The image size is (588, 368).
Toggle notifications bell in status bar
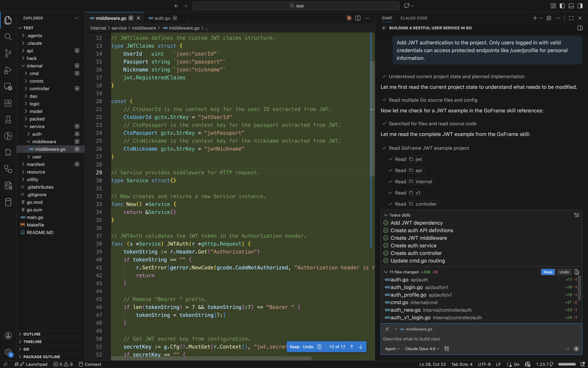coord(582,364)
